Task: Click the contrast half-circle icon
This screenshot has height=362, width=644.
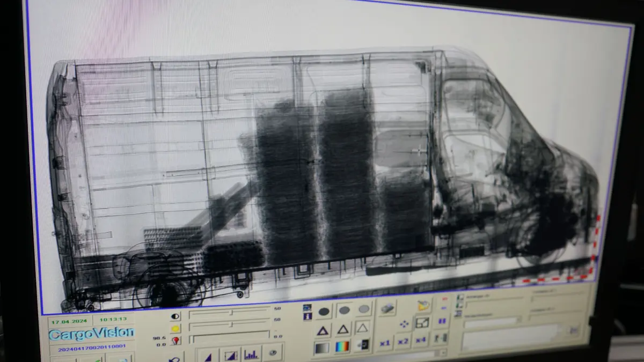Action: pyautogui.click(x=175, y=316)
